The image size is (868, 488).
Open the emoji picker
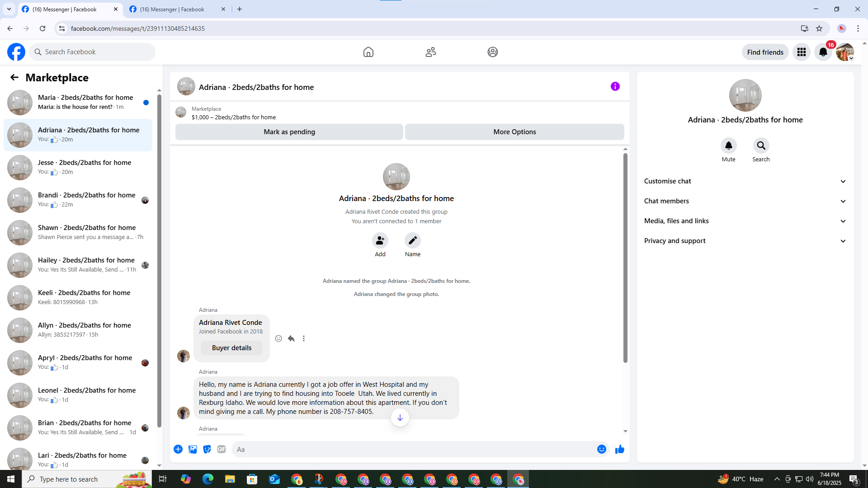pyautogui.click(x=602, y=449)
